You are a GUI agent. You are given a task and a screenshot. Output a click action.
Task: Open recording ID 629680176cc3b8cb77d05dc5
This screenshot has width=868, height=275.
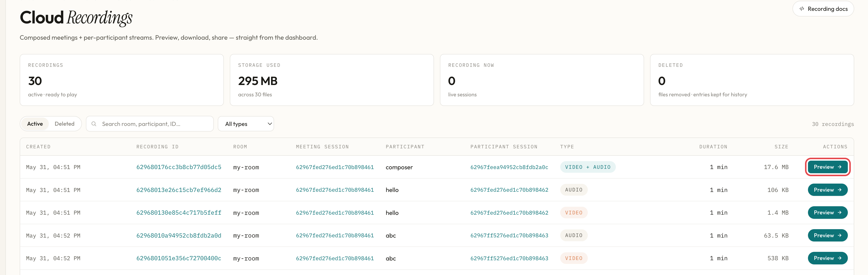[x=179, y=167]
